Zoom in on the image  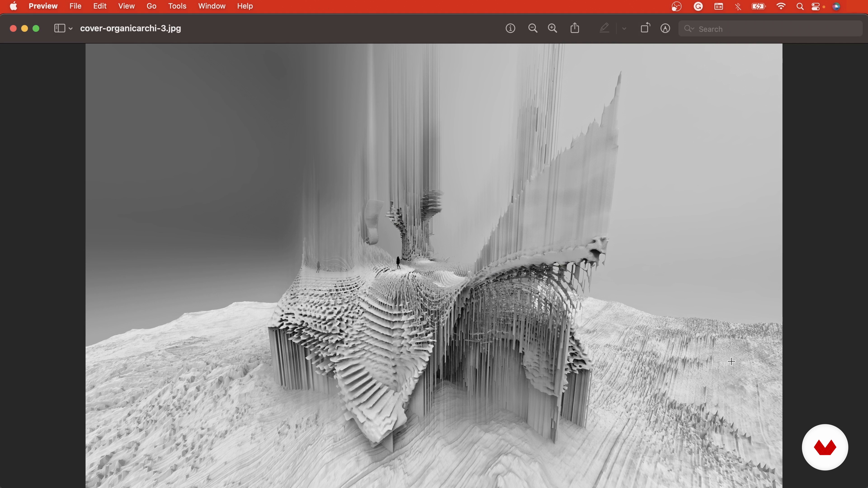[x=553, y=29]
